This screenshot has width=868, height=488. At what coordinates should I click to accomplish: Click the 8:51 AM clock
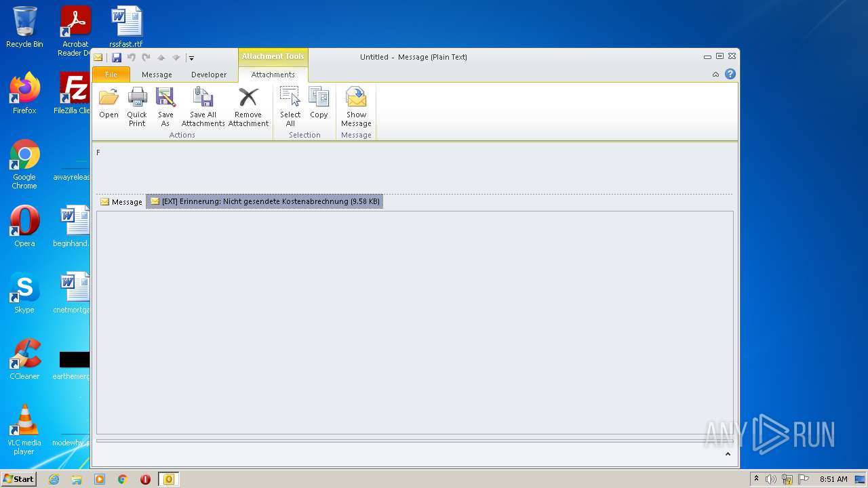833,479
